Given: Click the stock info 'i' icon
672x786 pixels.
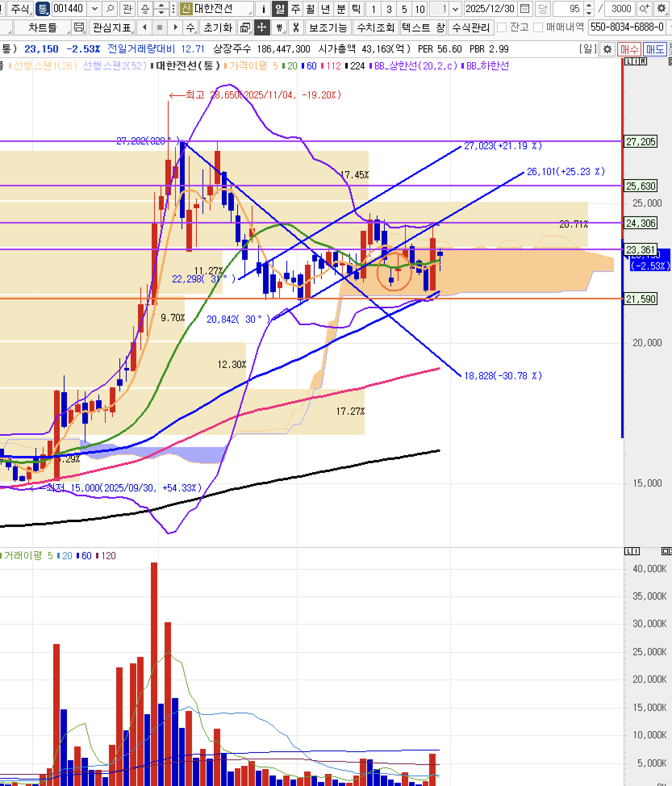Looking at the screenshot, I should (264, 8).
